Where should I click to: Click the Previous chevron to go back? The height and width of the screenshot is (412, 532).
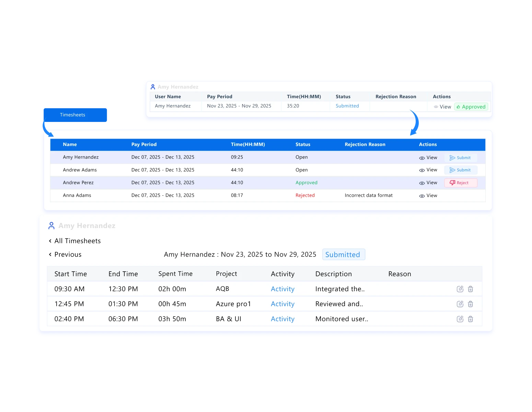coord(50,254)
